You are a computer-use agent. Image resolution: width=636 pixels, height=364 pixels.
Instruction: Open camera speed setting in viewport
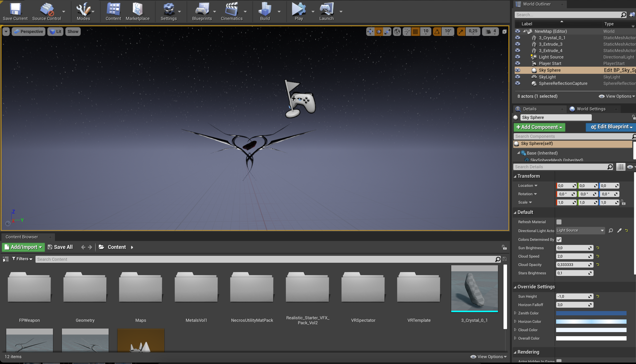pyautogui.click(x=490, y=32)
